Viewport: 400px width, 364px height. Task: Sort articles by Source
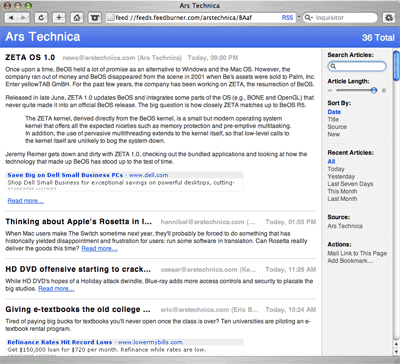click(337, 127)
